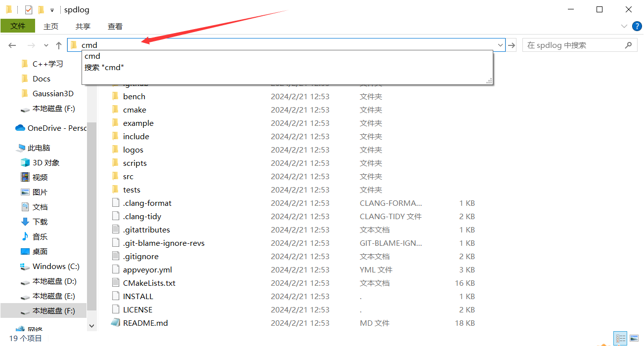The height and width of the screenshot is (346, 644).
Task: Open 桌面 in navigation pane
Action: pos(40,252)
